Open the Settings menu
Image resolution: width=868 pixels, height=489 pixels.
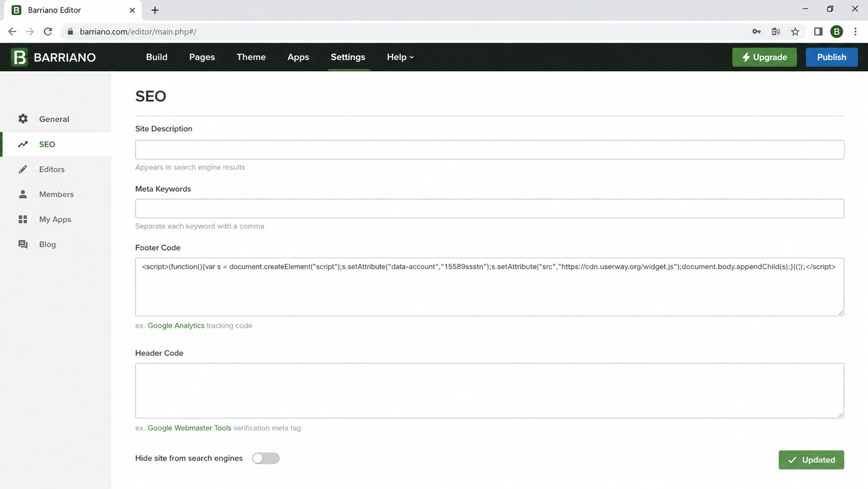point(348,57)
